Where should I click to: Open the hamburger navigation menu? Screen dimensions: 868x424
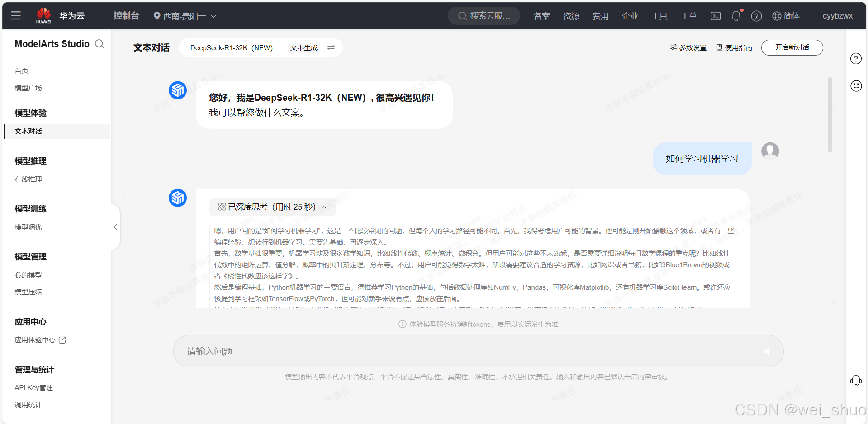[16, 16]
